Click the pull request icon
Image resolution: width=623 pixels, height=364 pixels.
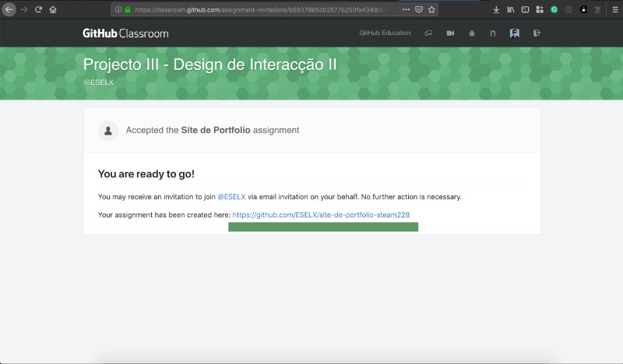click(493, 33)
